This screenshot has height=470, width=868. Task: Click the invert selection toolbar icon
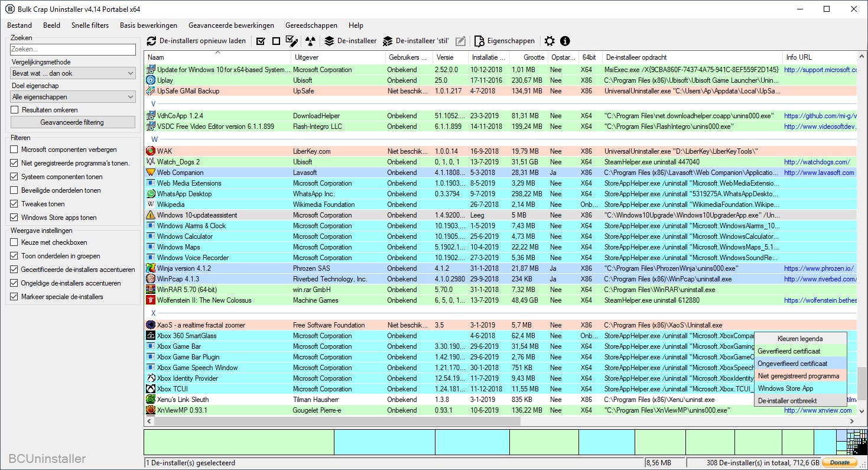pos(292,41)
